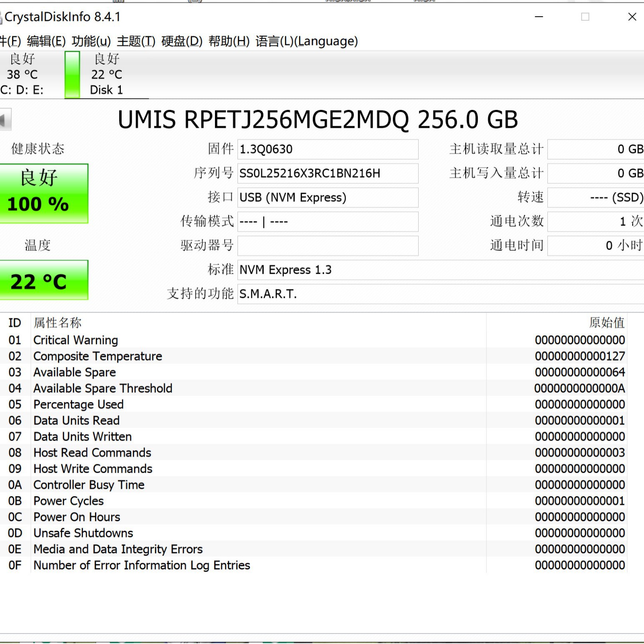
Task: Select the Controller Busy Time row
Action: (313, 485)
